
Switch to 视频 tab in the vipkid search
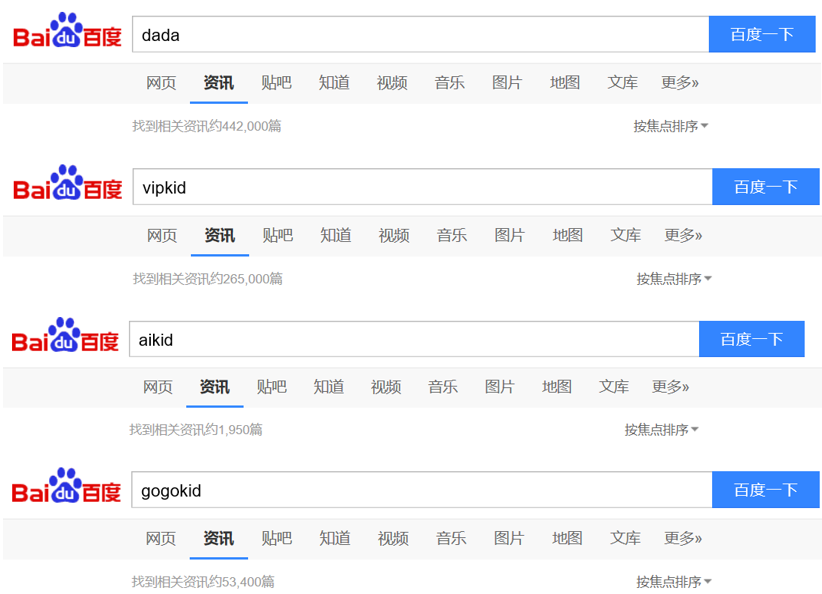tap(394, 235)
